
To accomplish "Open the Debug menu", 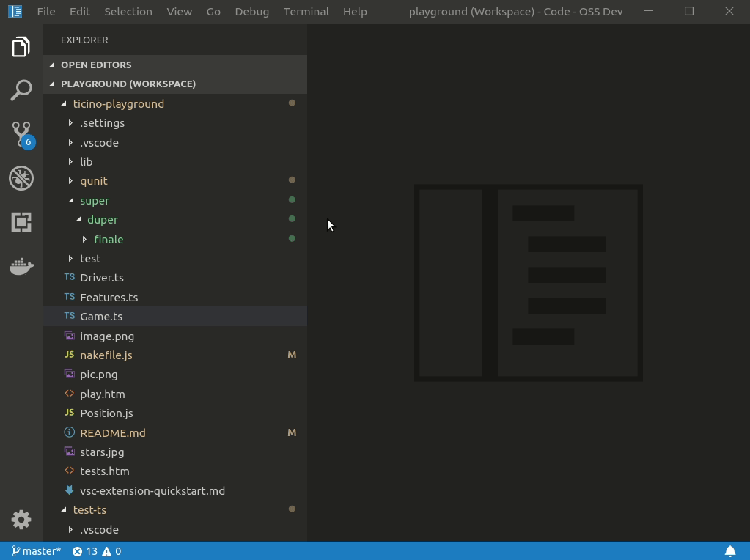I will (251, 11).
